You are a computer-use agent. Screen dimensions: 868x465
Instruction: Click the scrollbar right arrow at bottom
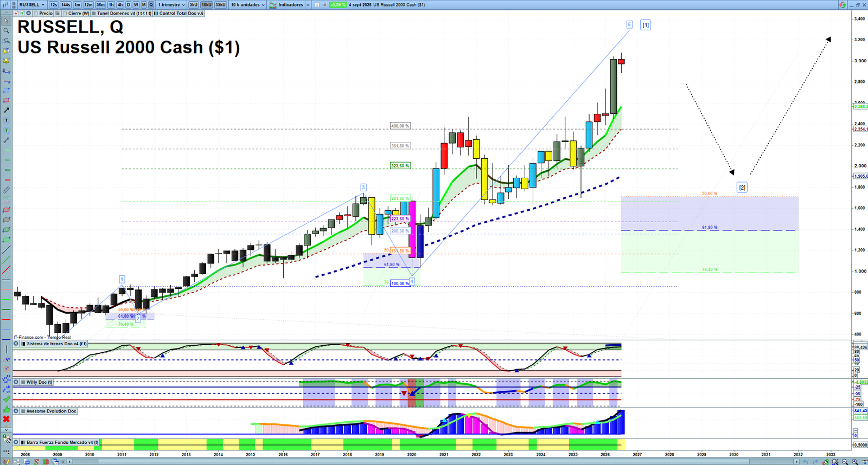click(x=797, y=462)
